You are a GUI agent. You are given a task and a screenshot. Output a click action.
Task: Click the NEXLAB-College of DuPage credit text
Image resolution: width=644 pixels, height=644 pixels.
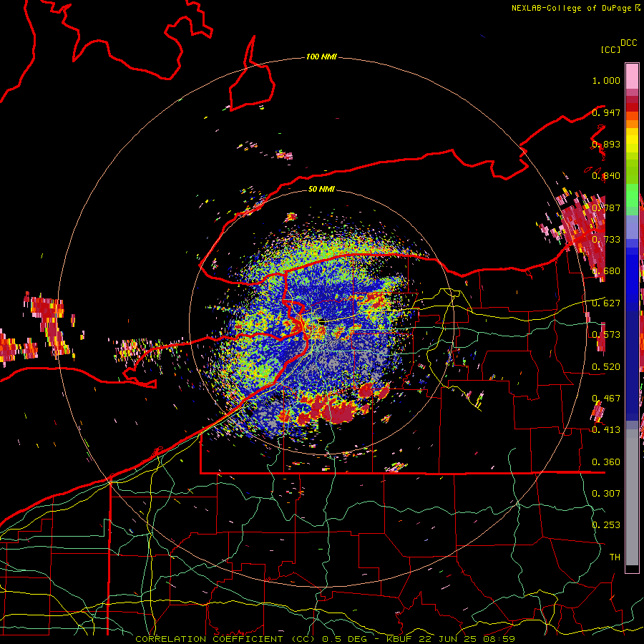(571, 8)
